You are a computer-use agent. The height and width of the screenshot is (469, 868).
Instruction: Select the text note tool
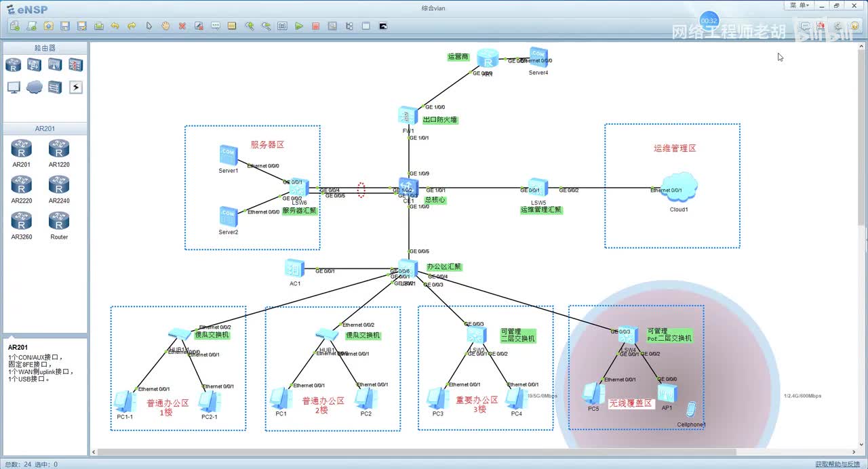(x=216, y=26)
